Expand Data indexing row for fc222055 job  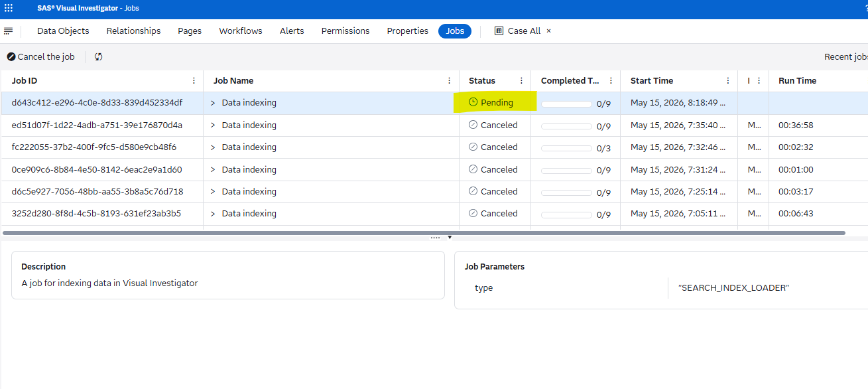(x=213, y=147)
